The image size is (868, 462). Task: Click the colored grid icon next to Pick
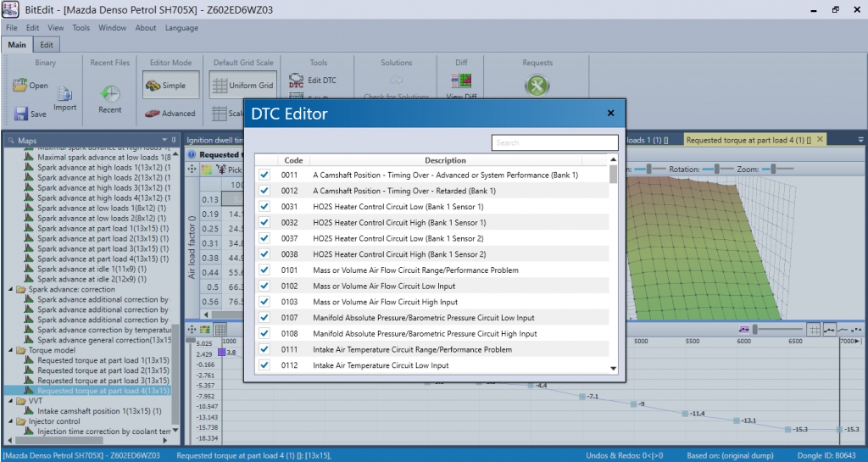[x=206, y=170]
